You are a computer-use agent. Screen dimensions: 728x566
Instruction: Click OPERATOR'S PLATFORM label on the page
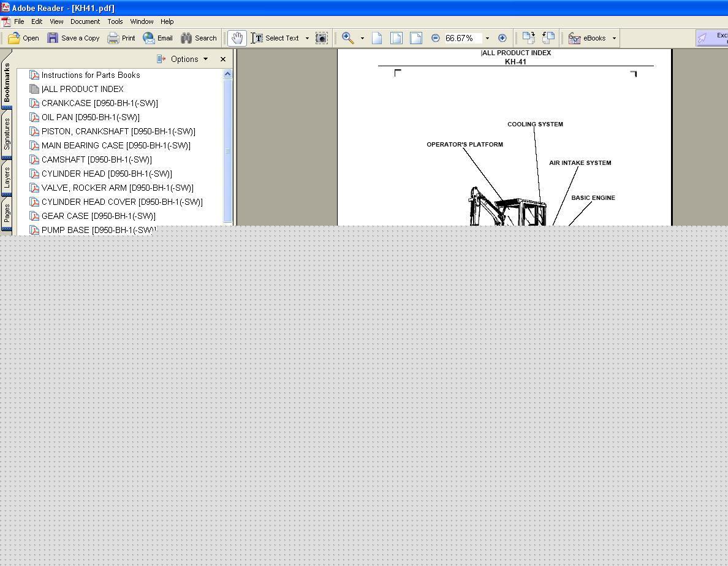coord(464,145)
